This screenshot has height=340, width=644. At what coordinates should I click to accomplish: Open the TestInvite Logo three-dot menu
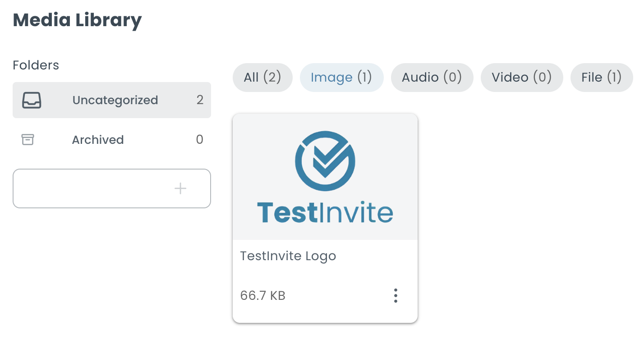[x=396, y=296]
